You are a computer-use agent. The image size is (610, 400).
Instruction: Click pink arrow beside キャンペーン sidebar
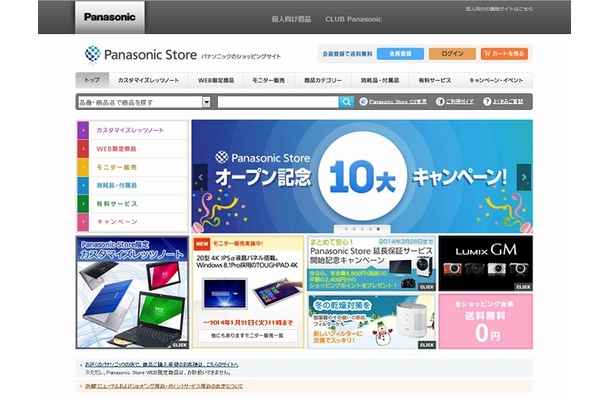click(x=83, y=222)
